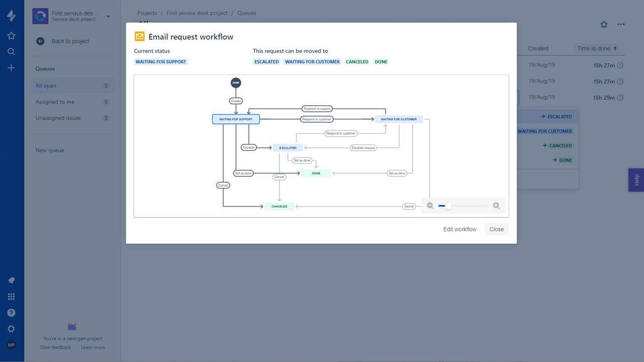
Task: Open the Help tab on the right edge
Action: click(x=636, y=180)
